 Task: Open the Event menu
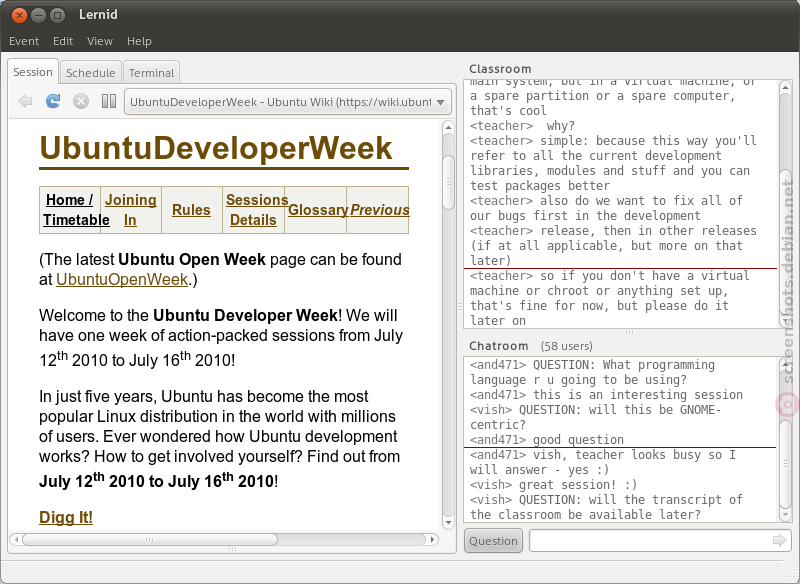tap(24, 41)
